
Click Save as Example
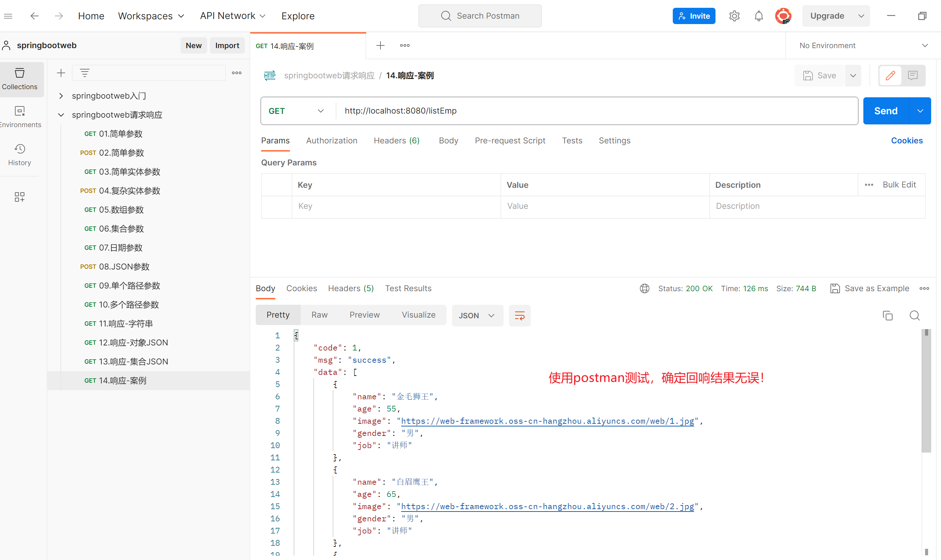point(870,289)
